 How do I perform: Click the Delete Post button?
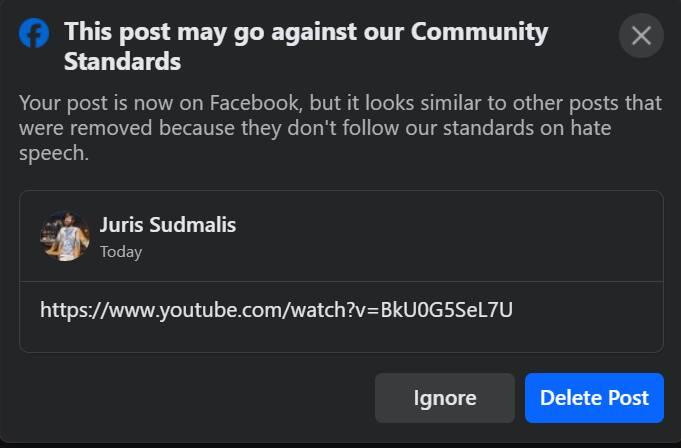pos(594,398)
